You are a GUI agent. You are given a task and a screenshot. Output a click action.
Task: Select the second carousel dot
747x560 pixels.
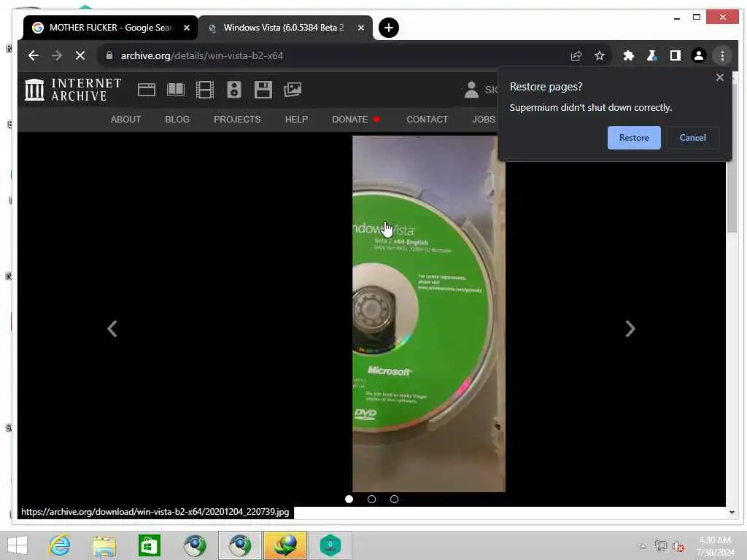(x=371, y=499)
